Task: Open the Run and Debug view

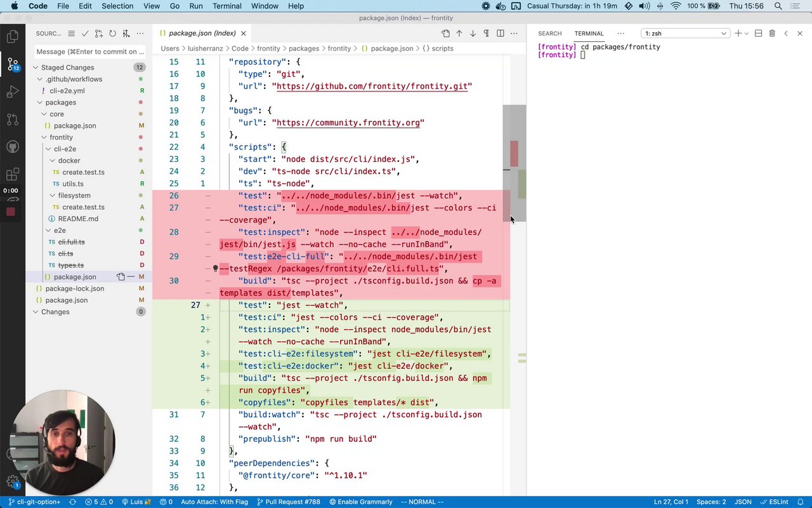Action: [x=12, y=92]
